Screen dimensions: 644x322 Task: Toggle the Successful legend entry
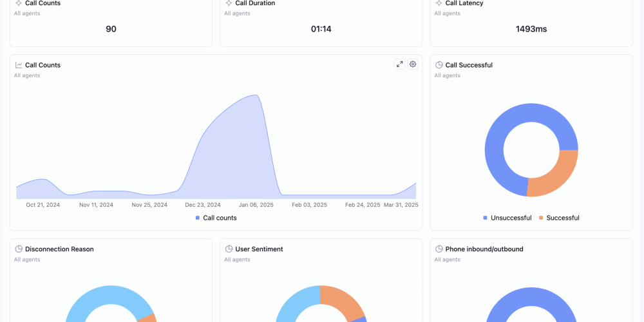pos(559,218)
